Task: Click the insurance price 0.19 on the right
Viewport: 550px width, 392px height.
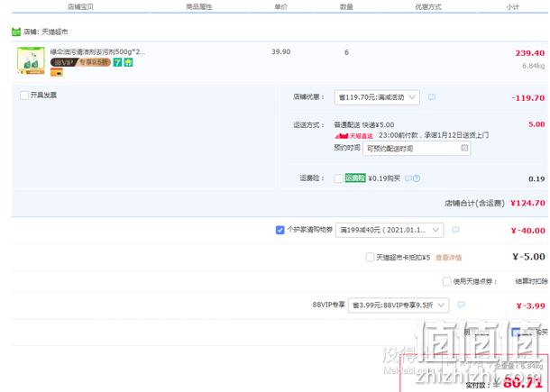Action: coord(536,179)
